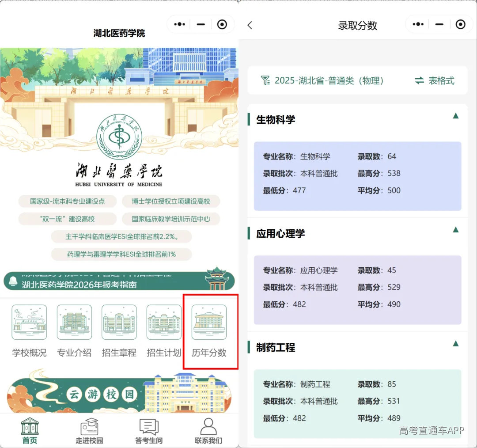477x448 pixels.
Task: Select the "双一流"建设高校 tag
Action: click(68, 219)
